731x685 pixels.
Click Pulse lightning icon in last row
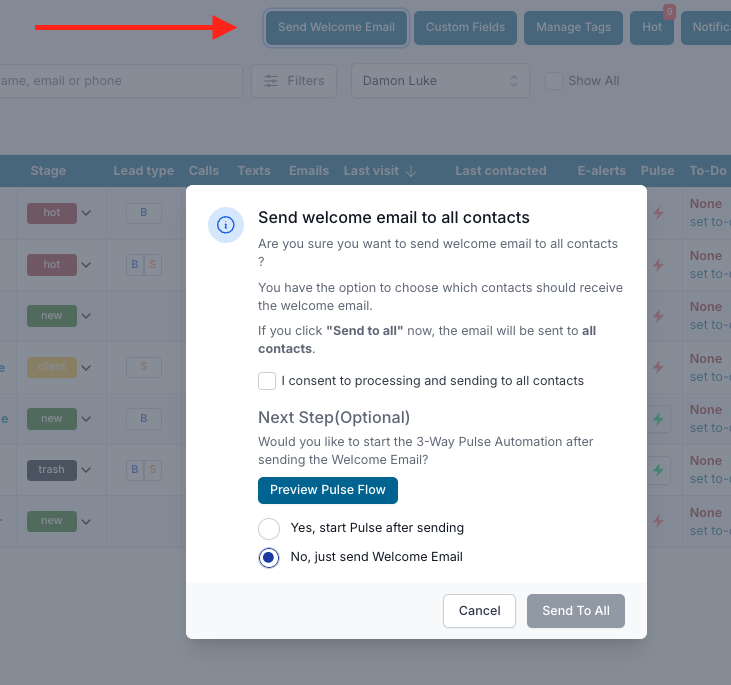click(657, 521)
